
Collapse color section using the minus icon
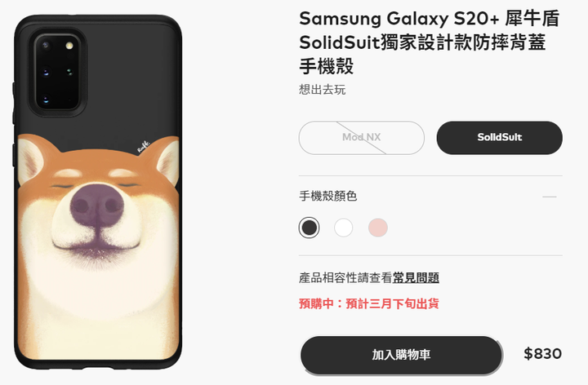pyautogui.click(x=550, y=197)
